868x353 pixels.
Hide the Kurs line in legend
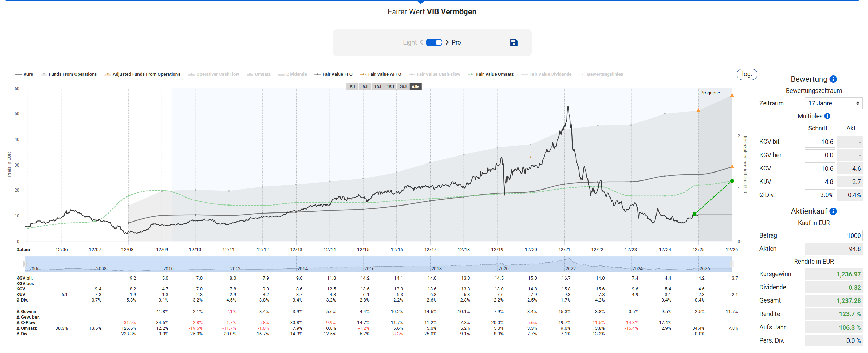(x=24, y=74)
